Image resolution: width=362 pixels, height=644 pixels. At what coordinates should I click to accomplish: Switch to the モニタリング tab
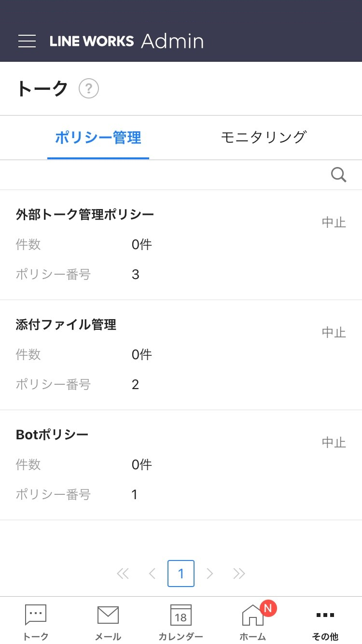point(264,138)
